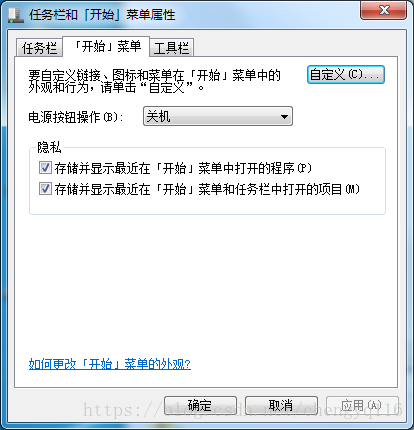Screen dimensions: 414x430
Task: Open the 关机 power action combo box
Action: coord(218,116)
